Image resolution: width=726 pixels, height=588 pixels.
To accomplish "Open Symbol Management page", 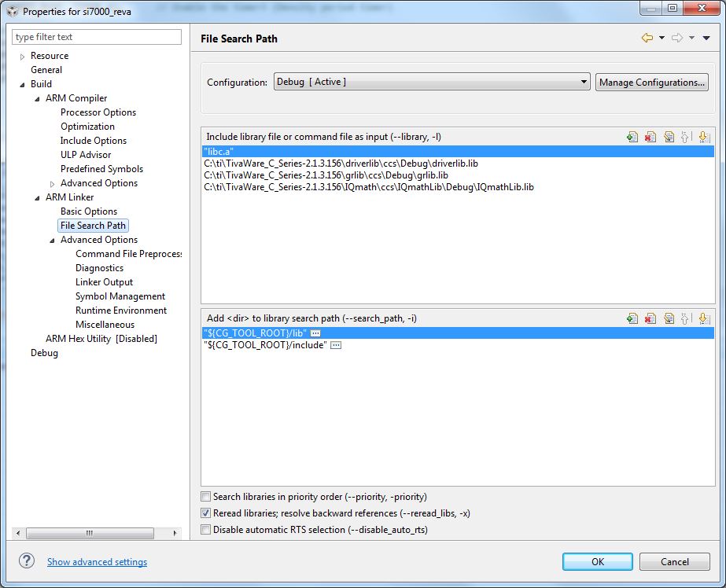I will (120, 296).
